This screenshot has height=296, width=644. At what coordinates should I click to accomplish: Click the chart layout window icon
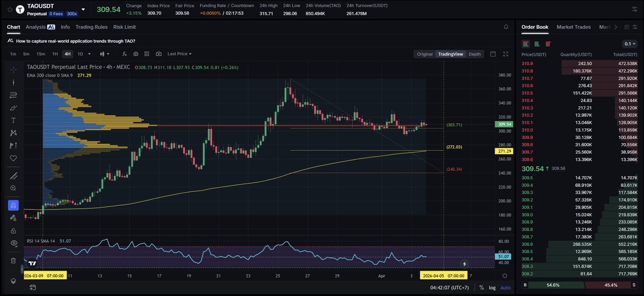[493, 54]
